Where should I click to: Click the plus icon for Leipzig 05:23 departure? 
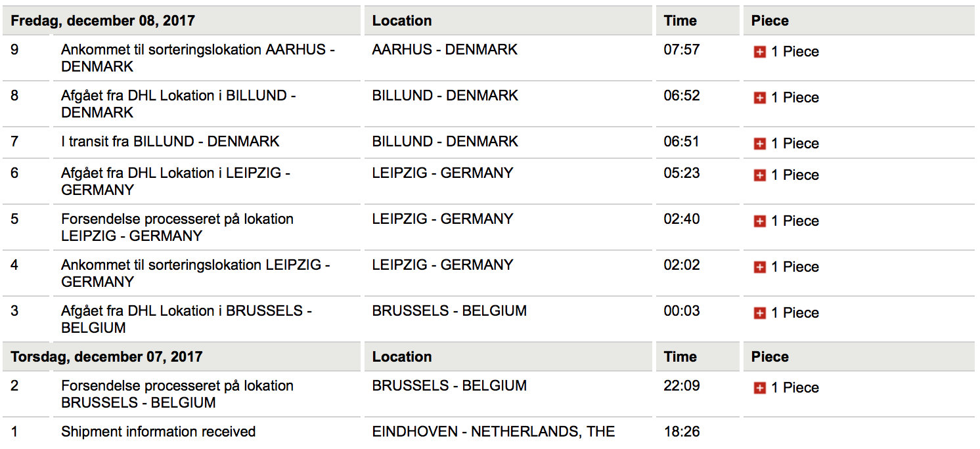click(x=759, y=175)
